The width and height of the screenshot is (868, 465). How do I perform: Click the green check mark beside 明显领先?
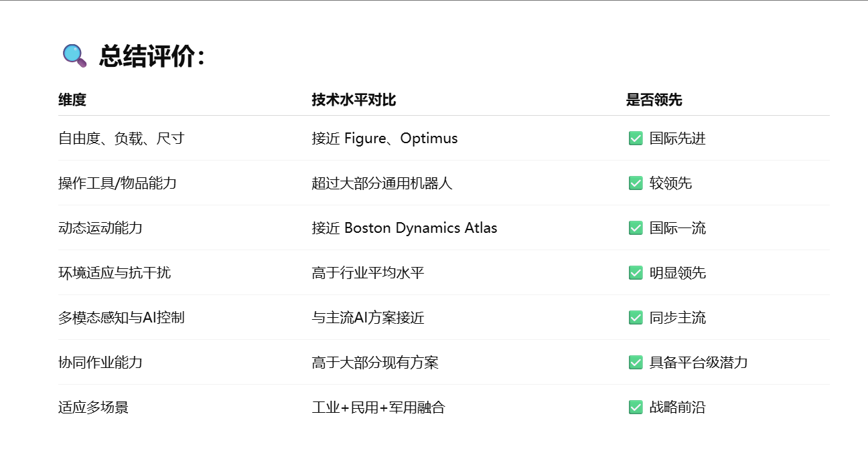[636, 273]
